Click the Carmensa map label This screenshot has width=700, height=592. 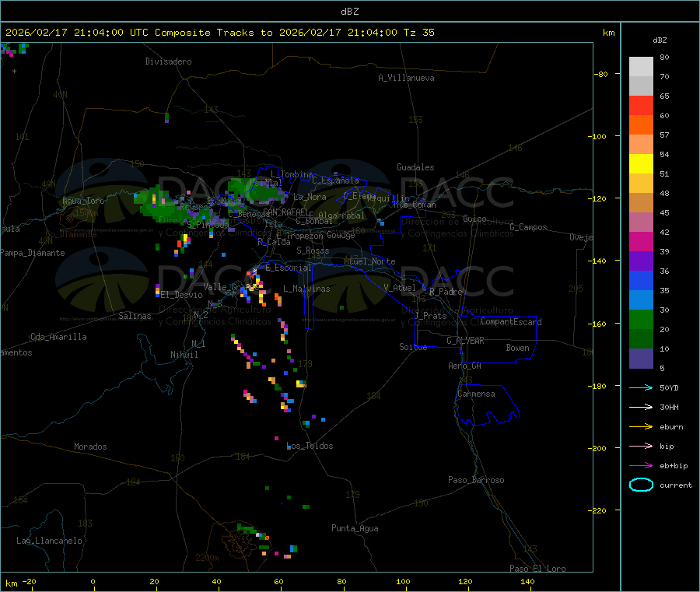point(476,394)
